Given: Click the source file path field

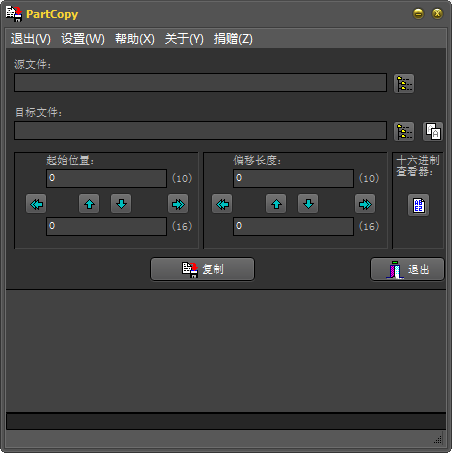Looking at the screenshot, I should pos(200,83).
